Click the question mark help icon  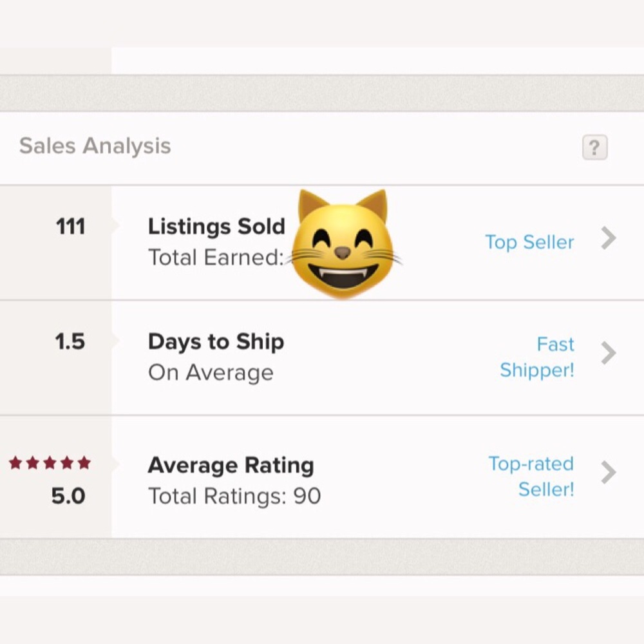click(594, 147)
